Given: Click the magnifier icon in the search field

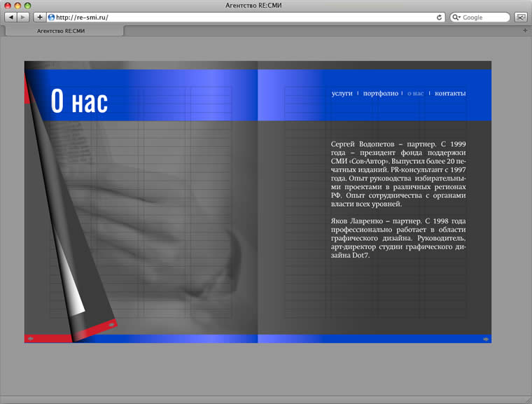Looking at the screenshot, I should tap(456, 17).
